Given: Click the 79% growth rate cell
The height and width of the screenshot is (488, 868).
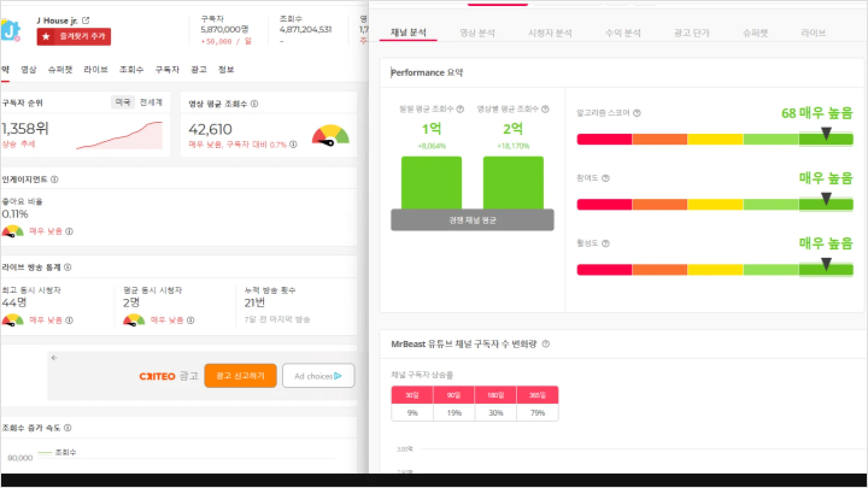Looking at the screenshot, I should click(538, 413).
